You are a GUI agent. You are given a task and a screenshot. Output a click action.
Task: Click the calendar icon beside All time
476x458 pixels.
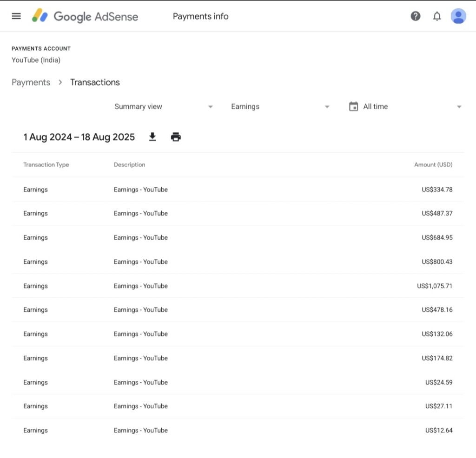(x=354, y=106)
